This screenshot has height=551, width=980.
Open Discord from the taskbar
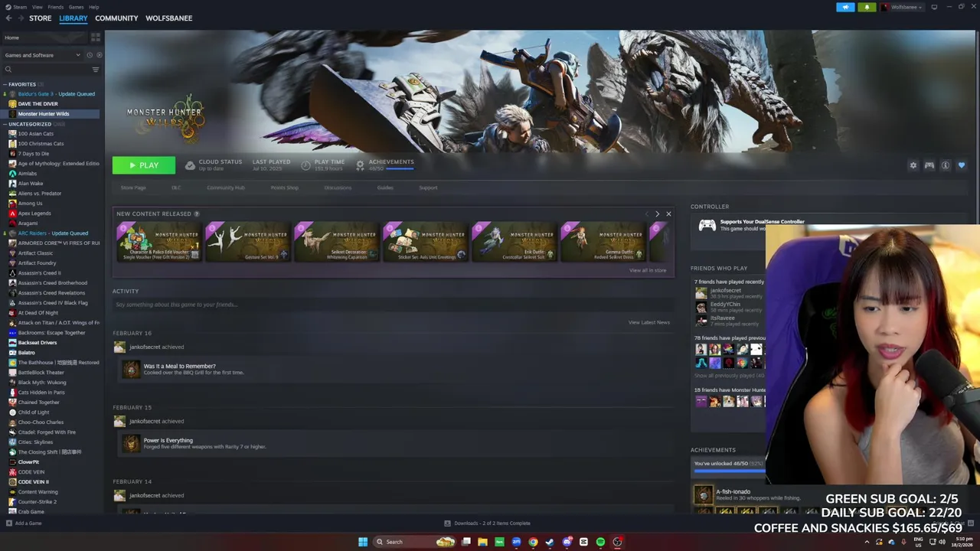point(567,542)
